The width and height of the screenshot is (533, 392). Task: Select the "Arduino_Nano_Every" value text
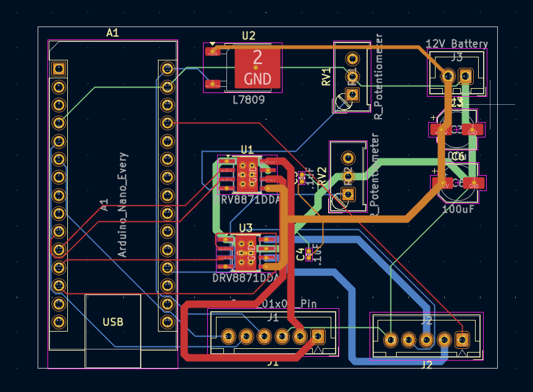click(x=122, y=205)
